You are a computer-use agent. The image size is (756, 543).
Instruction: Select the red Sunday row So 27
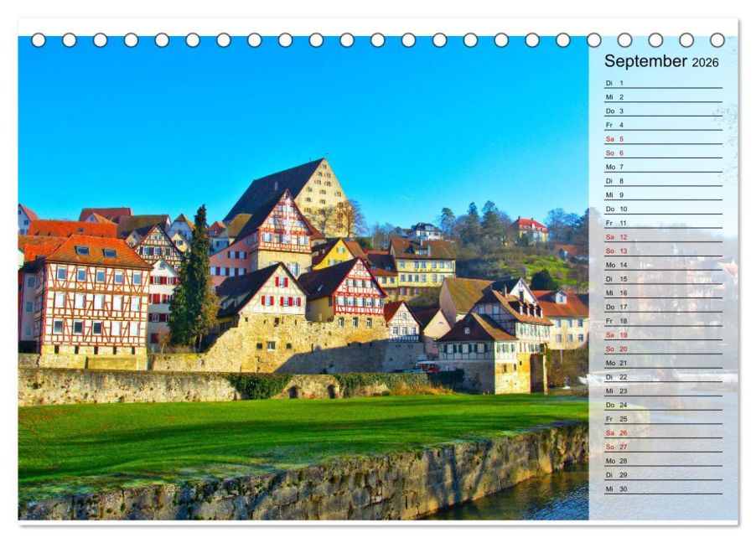pos(664,447)
